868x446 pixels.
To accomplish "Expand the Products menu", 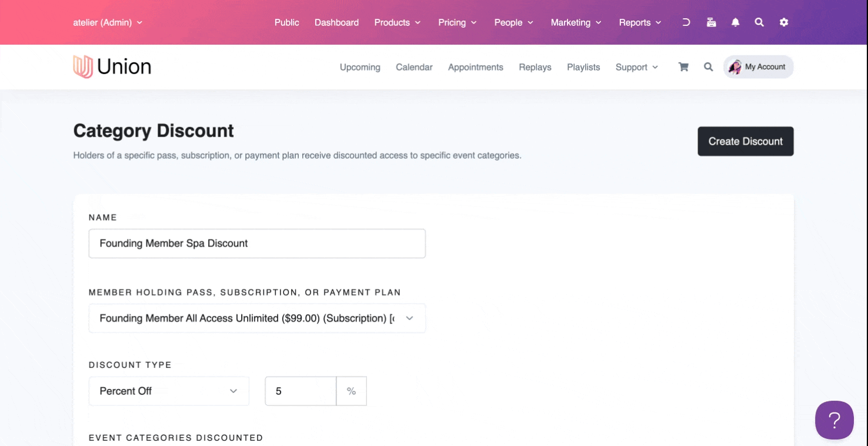I will 398,22.
